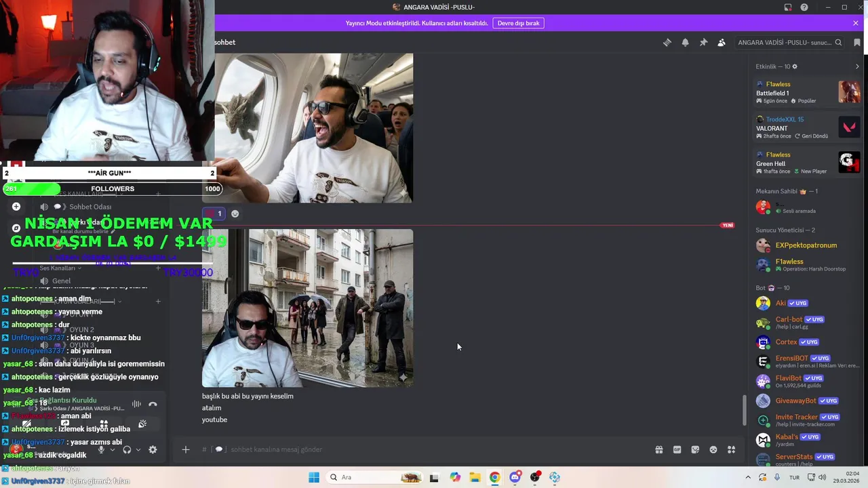Open Discord help icon
This screenshot has width=868, height=488.
click(x=804, y=7)
